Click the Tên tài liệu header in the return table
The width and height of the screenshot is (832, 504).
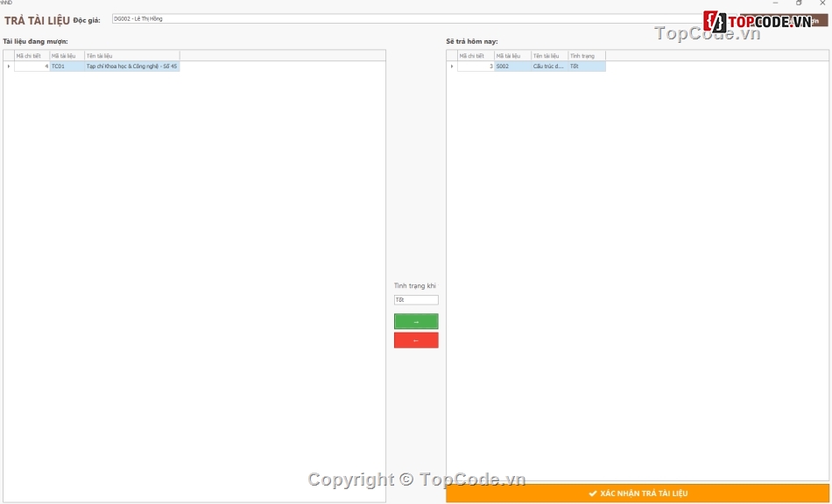click(550, 56)
